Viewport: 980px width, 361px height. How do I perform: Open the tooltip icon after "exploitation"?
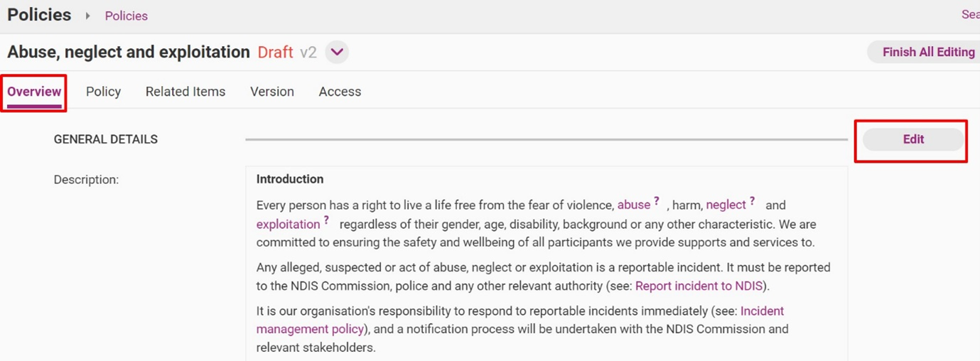pyautogui.click(x=326, y=221)
